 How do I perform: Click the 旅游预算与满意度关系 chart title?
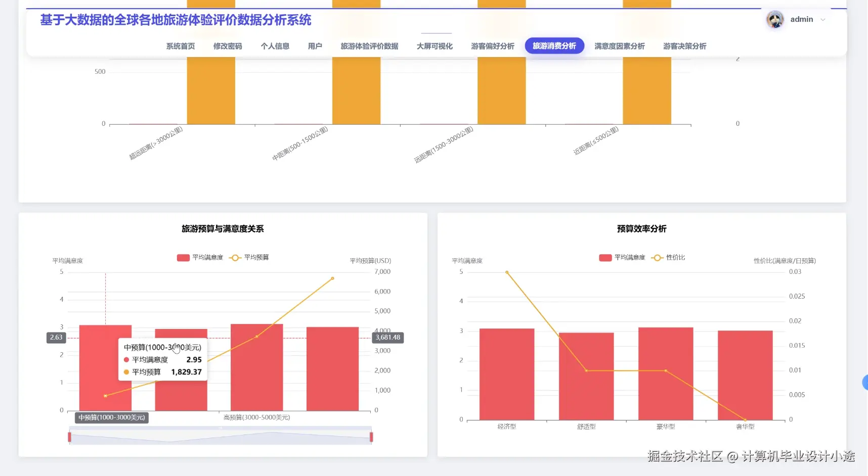pos(223,229)
